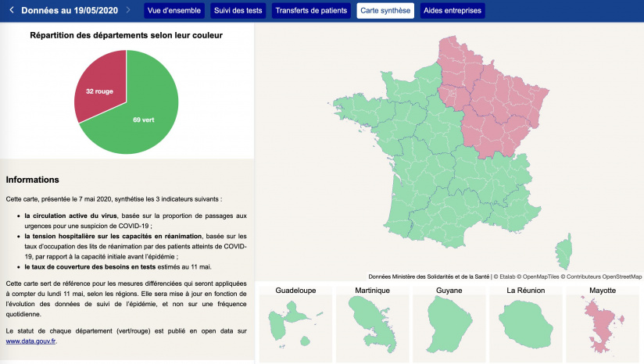This screenshot has width=644, height=364.
Task: Switch to Suivi des tests tab
Action: pyautogui.click(x=238, y=11)
